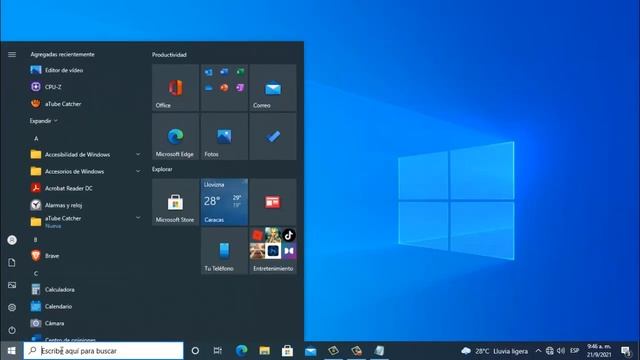Click the hamburger menu at top of Start

pyautogui.click(x=12, y=54)
